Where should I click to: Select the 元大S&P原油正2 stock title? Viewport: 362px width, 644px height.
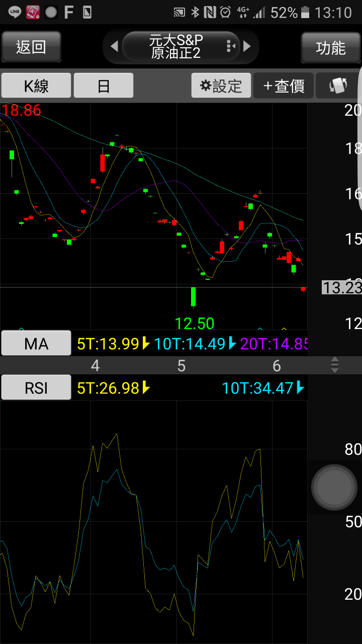coord(176,47)
